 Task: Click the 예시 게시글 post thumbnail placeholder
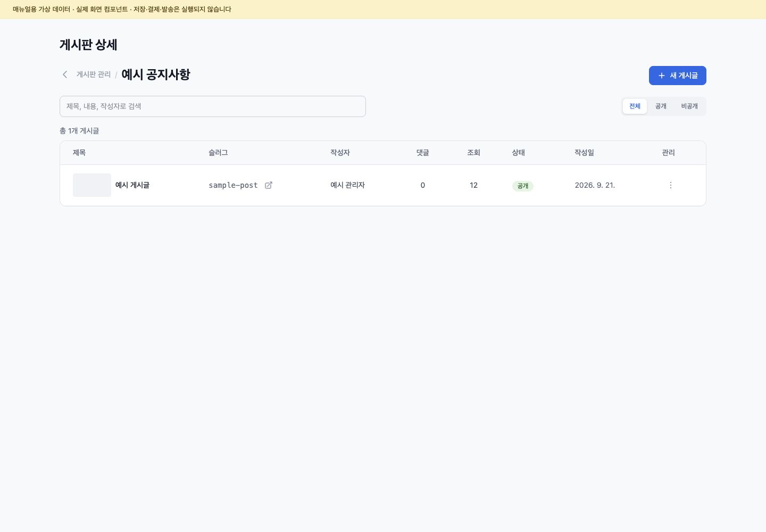[x=92, y=185]
